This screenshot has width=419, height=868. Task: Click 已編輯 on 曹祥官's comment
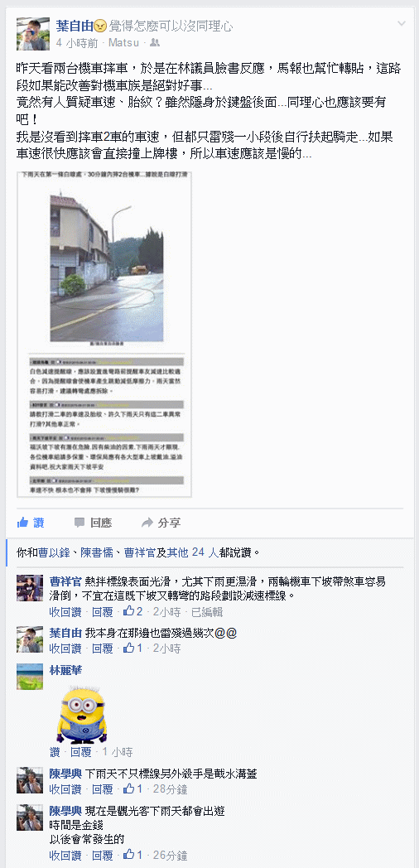coord(207,612)
